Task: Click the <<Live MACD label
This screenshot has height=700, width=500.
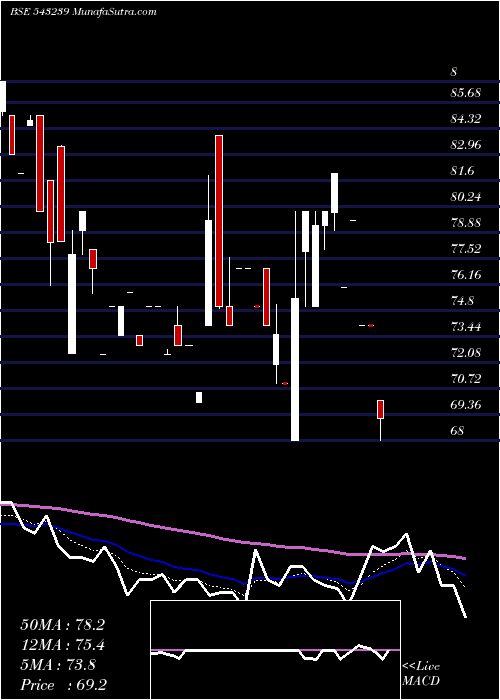Action: pos(421,673)
